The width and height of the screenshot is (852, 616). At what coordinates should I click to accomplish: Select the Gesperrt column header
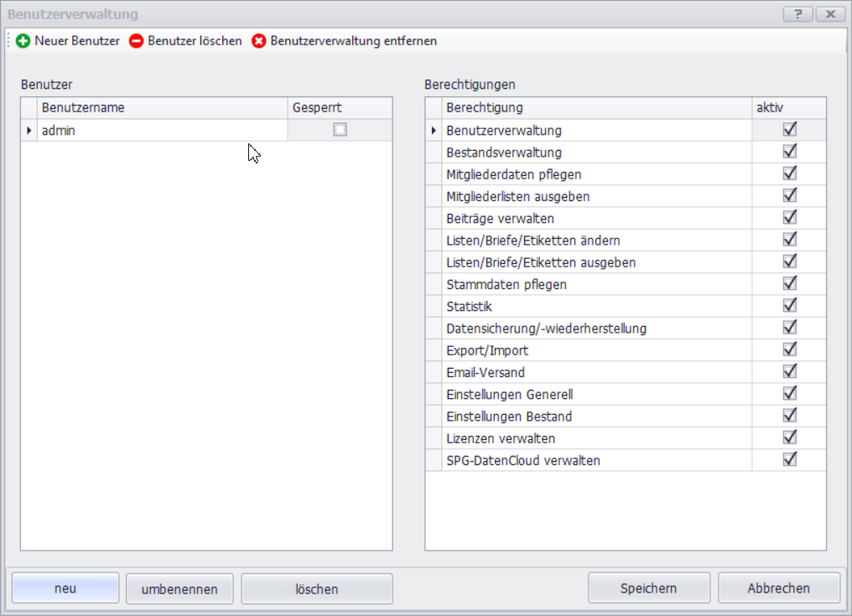(340, 107)
